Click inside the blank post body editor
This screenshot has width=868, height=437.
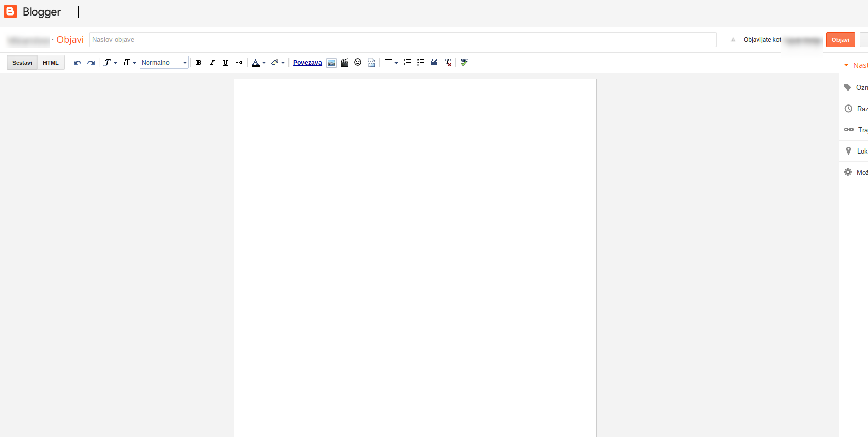coord(415,258)
